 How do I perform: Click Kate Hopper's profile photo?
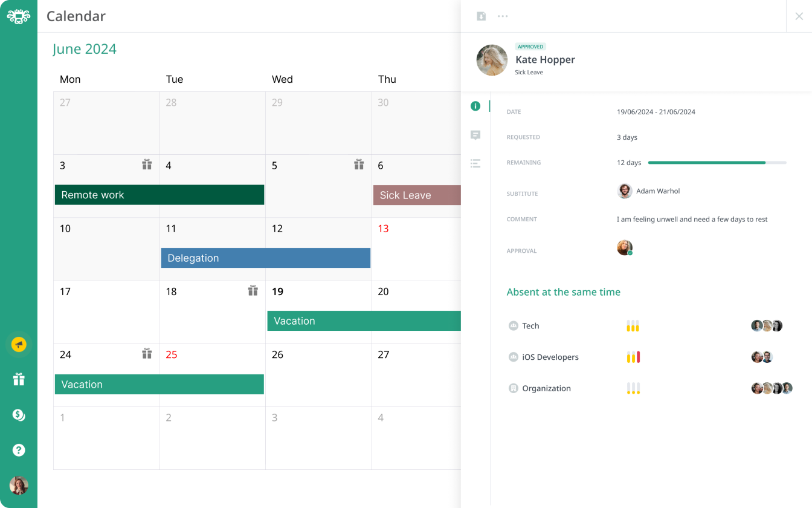[x=492, y=60]
